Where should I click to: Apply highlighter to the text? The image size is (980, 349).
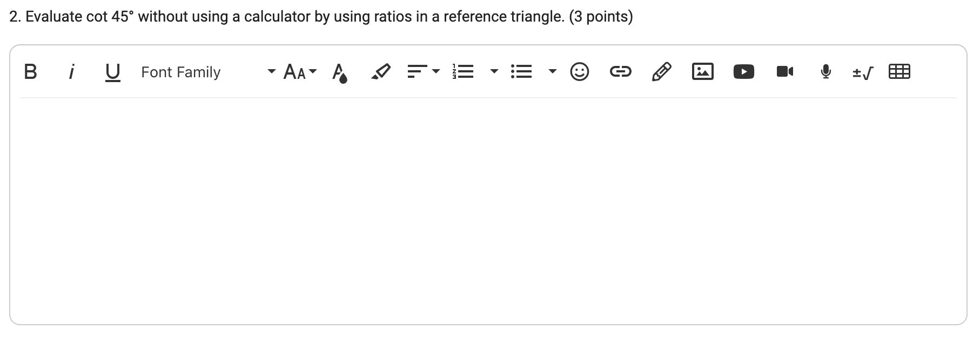[380, 71]
